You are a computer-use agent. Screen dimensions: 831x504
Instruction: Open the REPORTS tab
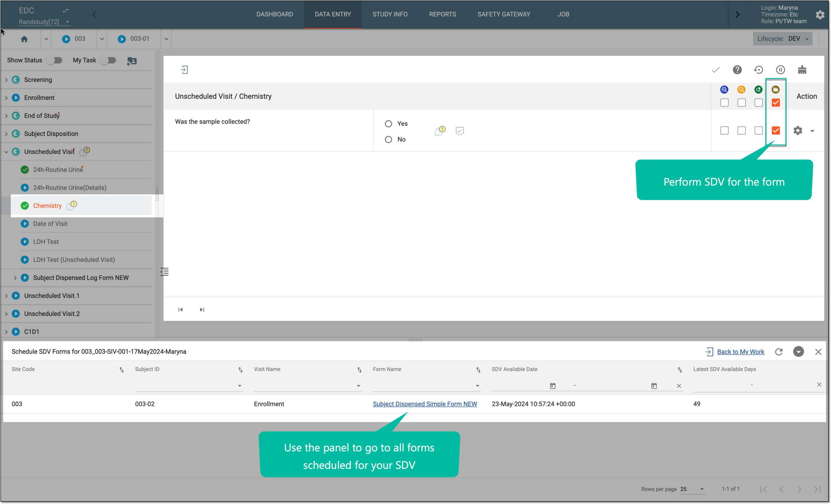[442, 15]
